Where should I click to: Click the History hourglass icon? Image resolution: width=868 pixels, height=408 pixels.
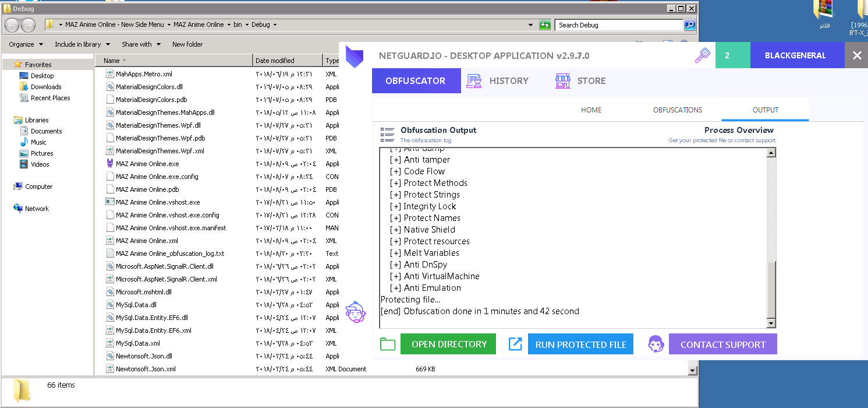pyautogui.click(x=474, y=81)
